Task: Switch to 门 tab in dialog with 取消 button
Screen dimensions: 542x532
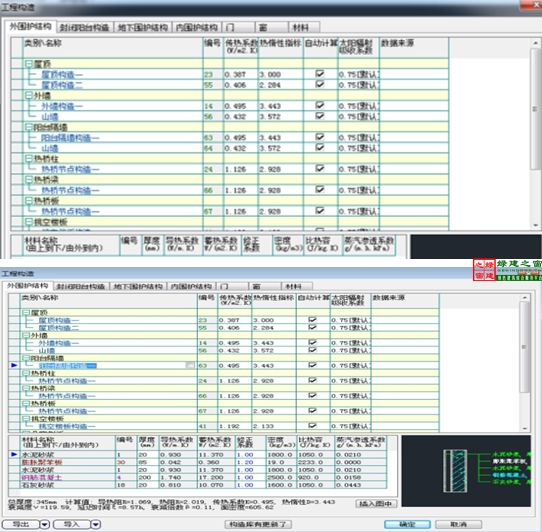Action: click(232, 287)
